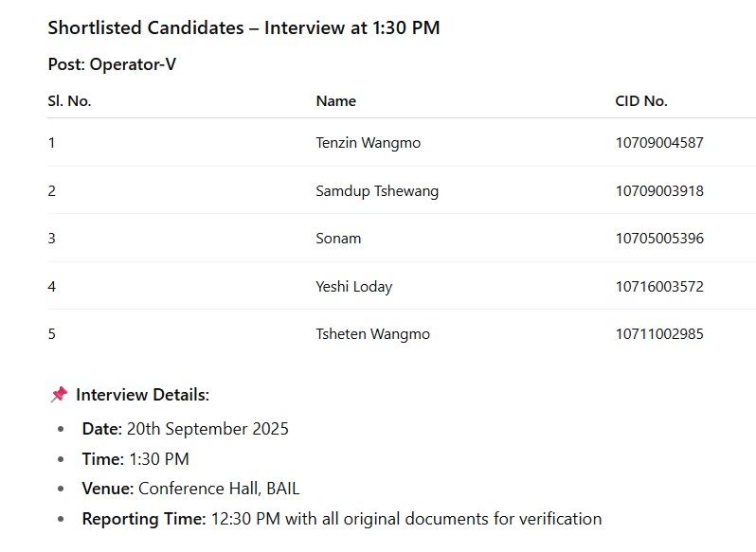Click the Sl. No. column header
Image resolution: width=756 pixels, height=552 pixels.
69,101
